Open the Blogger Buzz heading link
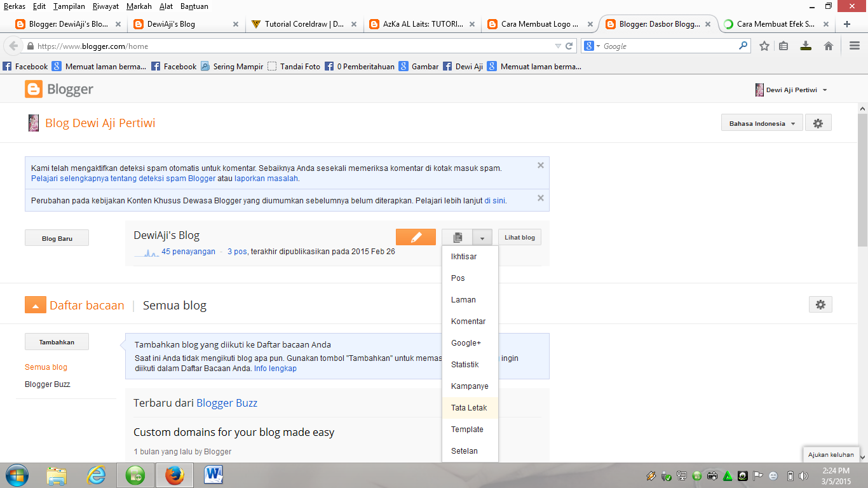This screenshot has width=868, height=488. (227, 403)
